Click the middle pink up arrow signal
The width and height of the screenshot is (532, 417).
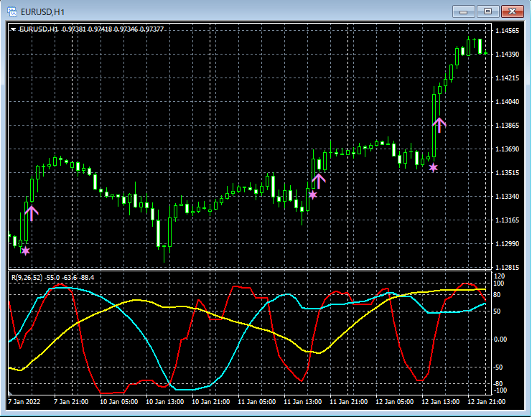pyautogui.click(x=319, y=180)
